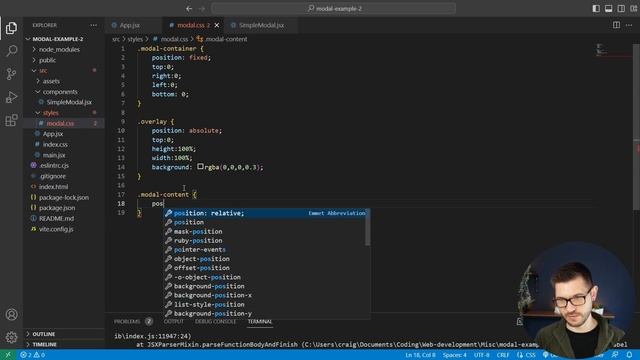Expand the OUTLINE section
Screen dimensions: 640x360
pos(63,334)
